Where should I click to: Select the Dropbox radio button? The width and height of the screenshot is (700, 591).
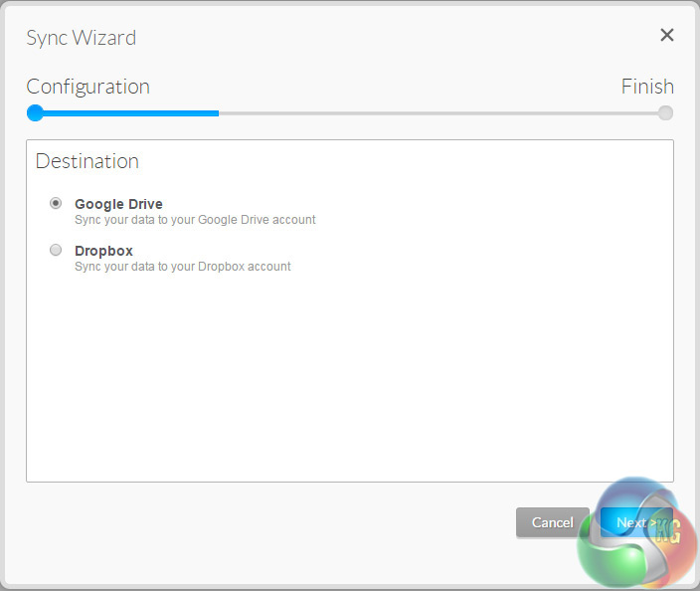tap(56, 250)
